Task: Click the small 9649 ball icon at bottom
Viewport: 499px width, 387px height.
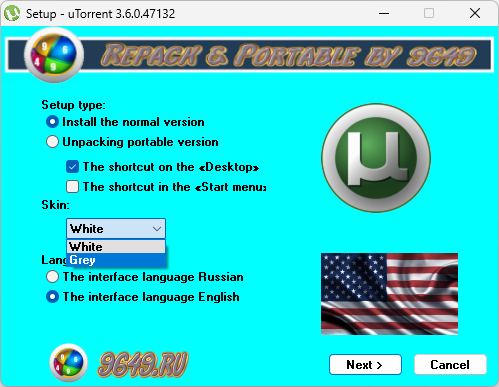Action: [x=68, y=363]
